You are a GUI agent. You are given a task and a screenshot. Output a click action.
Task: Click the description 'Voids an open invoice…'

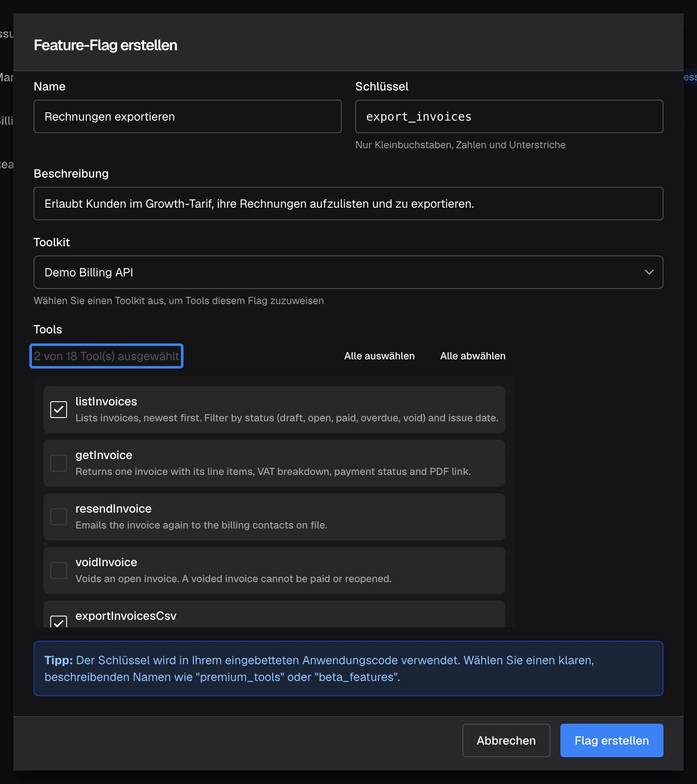click(x=233, y=579)
